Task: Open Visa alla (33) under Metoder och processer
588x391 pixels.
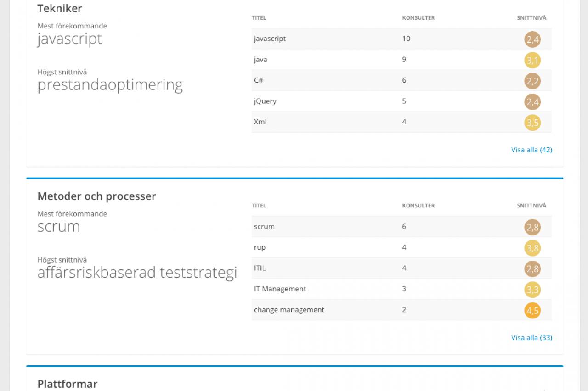Action: pyautogui.click(x=531, y=337)
